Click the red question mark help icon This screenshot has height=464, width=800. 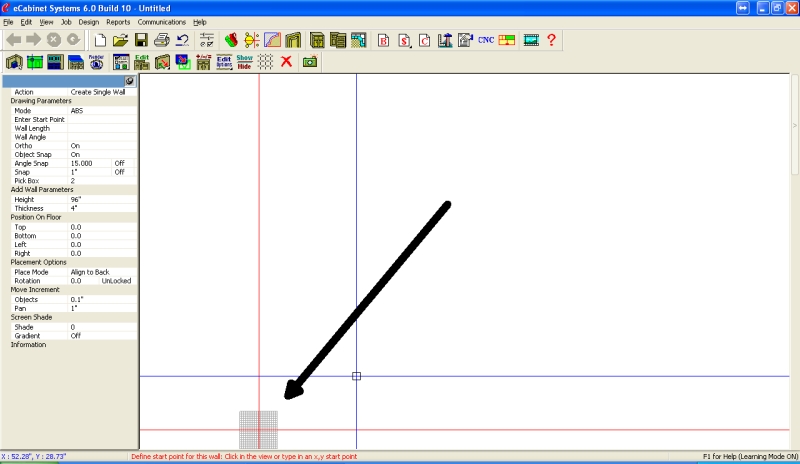pos(551,40)
